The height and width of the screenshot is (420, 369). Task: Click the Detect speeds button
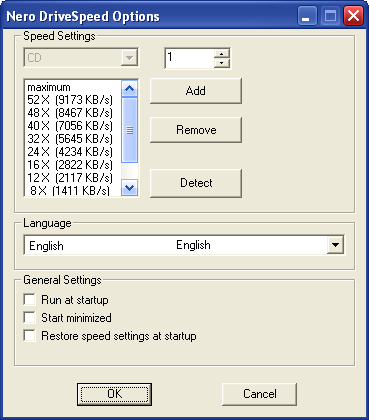click(x=196, y=183)
